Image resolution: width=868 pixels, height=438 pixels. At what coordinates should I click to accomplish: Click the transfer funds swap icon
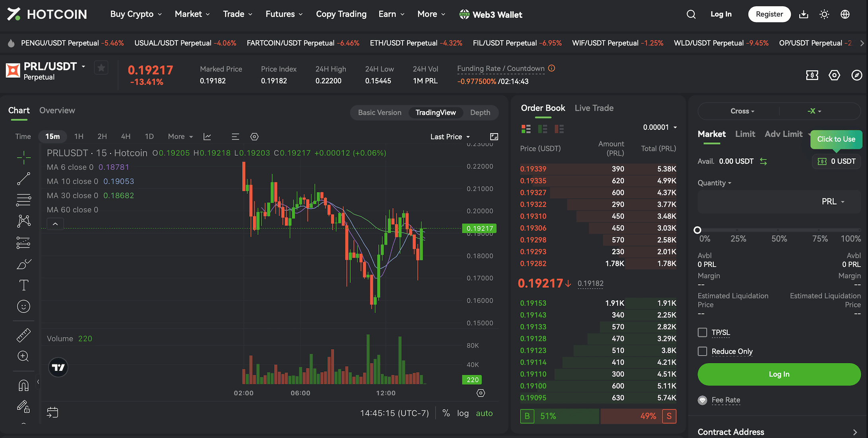(x=763, y=161)
